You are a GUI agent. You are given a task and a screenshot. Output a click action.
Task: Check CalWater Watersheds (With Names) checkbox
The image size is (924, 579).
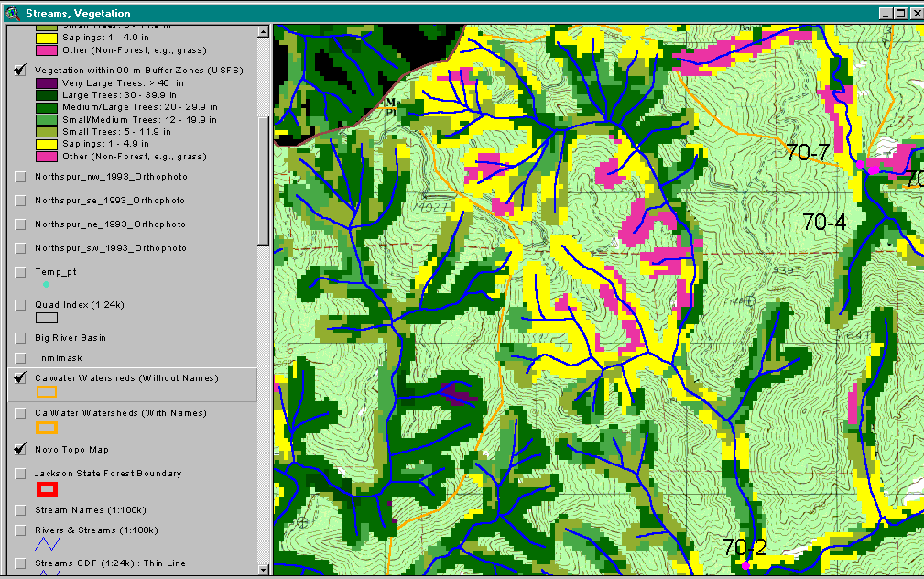tap(20, 413)
